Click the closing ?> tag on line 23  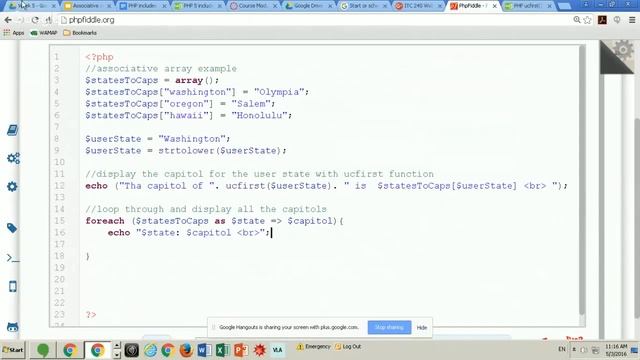coord(91,315)
